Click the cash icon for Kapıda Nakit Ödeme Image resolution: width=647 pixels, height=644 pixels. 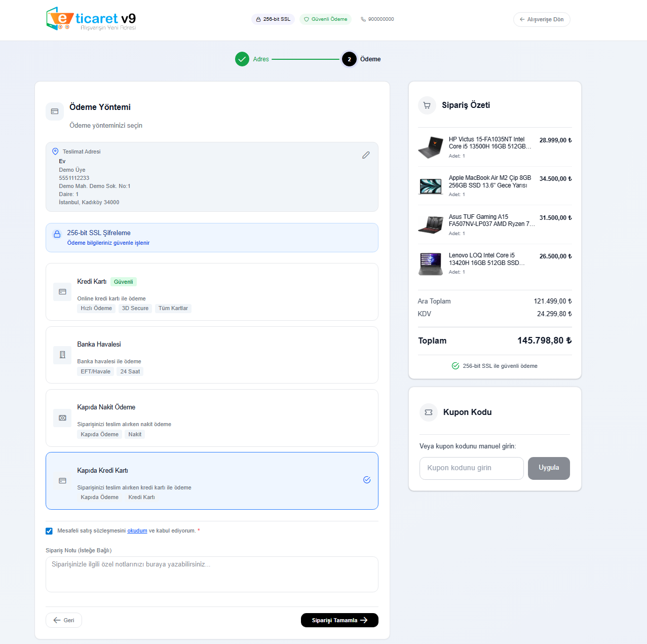coord(62,418)
